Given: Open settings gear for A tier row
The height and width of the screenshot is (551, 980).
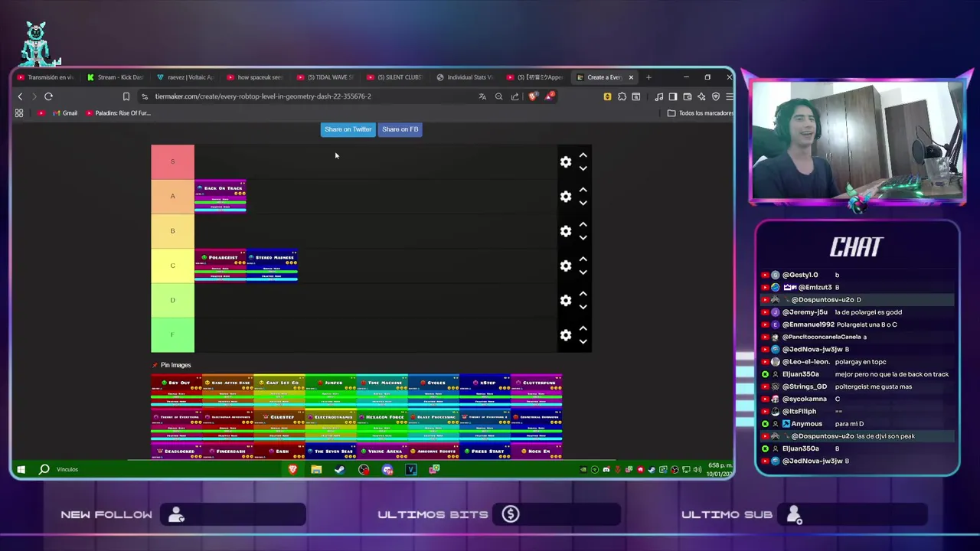Looking at the screenshot, I should pyautogui.click(x=566, y=197).
